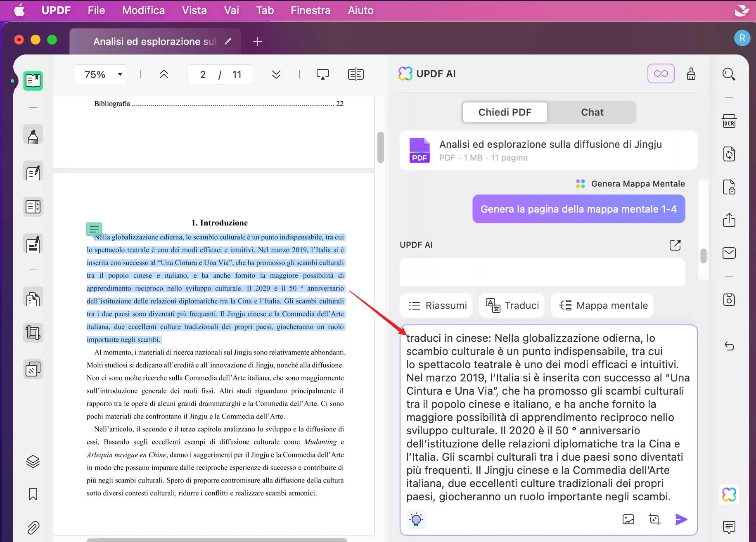Image resolution: width=756 pixels, height=542 pixels.
Task: Open the Tab menu
Action: tap(265, 10)
